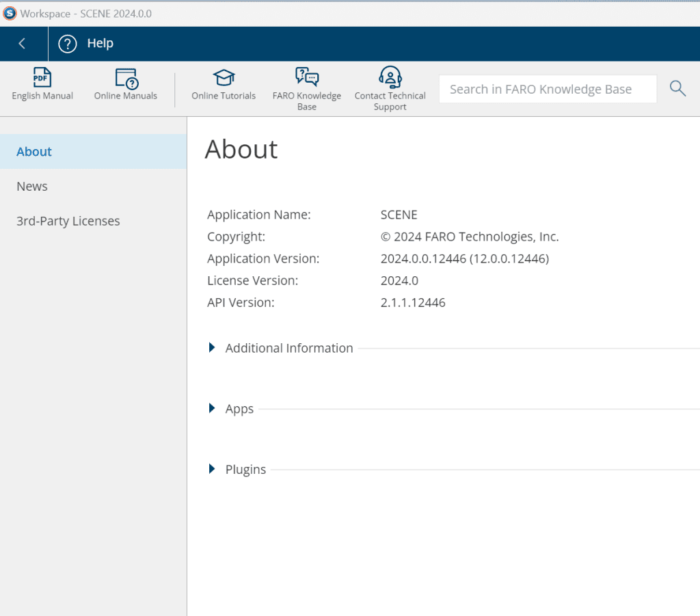Viewport: 700px width, 616px height.
Task: Click the Help question mark icon
Action: pos(68,44)
